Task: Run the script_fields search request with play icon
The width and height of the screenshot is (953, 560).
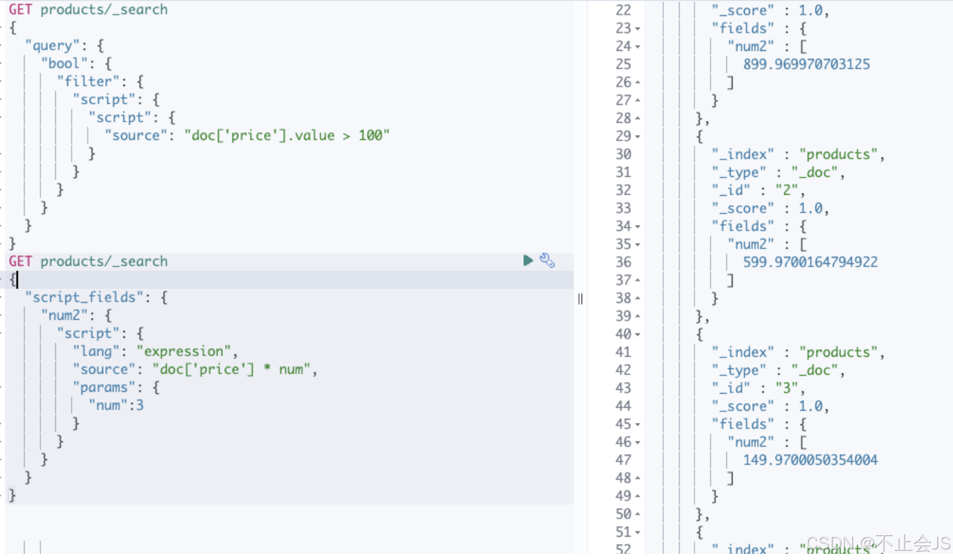Action: tap(527, 260)
